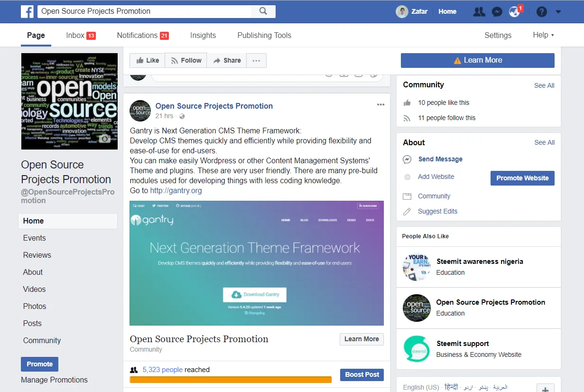Open the Inbox tab
Viewport: 584px width, 392px height.
pyautogui.click(x=81, y=35)
